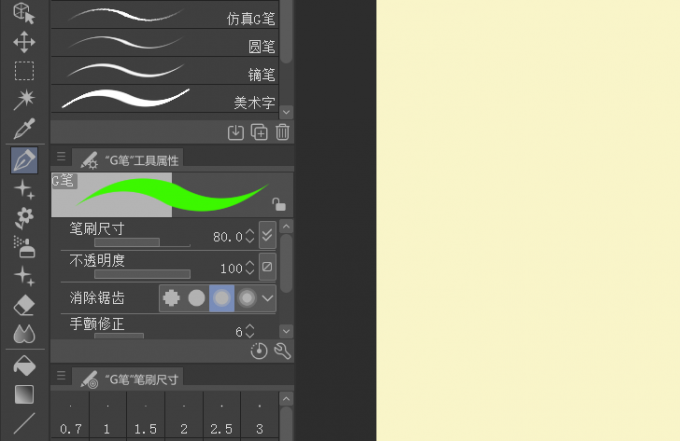
Task: Toggle the brush lock icon
Action: pos(278,204)
